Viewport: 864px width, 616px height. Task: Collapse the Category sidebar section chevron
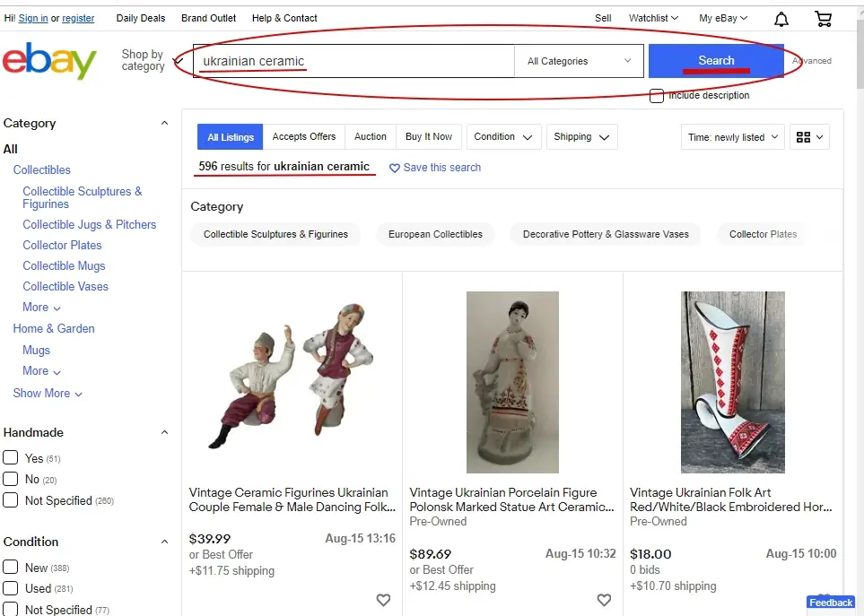(x=164, y=124)
